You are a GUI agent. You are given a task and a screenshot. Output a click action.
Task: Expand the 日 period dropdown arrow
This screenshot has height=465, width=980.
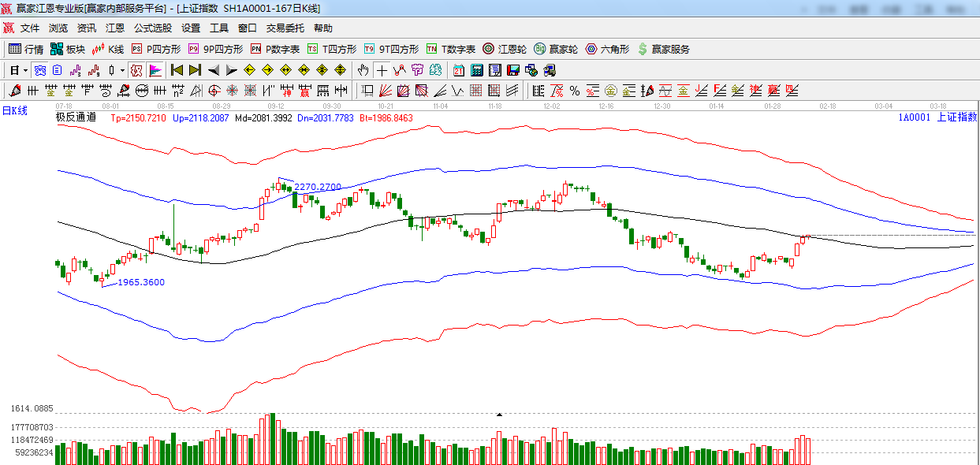pos(25,70)
